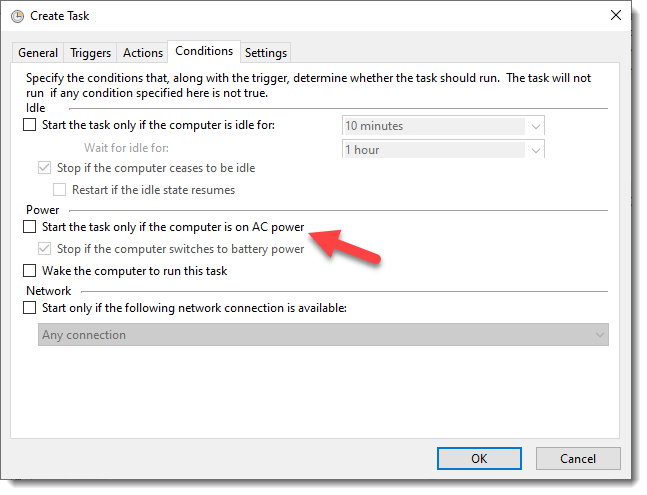The height and width of the screenshot is (495, 647).
Task: Close the Create Task dialog
Action: pos(616,15)
